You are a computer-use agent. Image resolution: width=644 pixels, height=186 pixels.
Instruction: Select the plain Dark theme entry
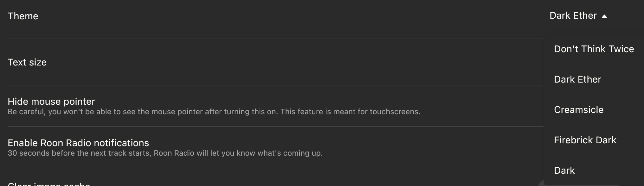(x=564, y=170)
